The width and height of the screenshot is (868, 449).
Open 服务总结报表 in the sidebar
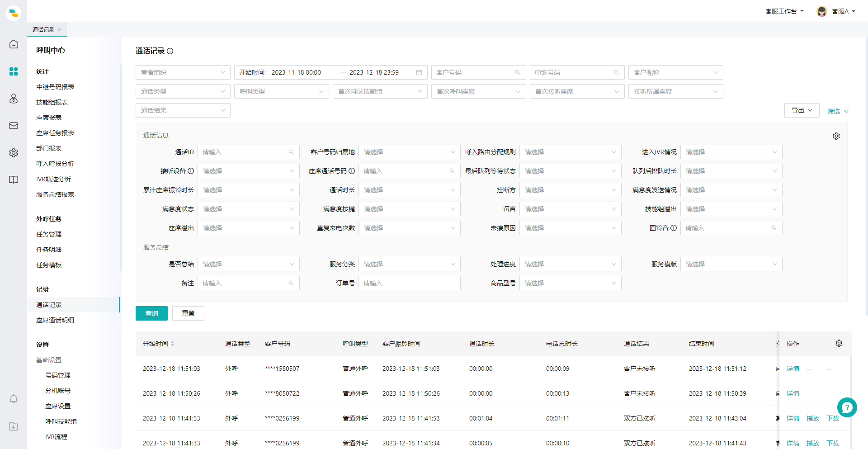[55, 194]
